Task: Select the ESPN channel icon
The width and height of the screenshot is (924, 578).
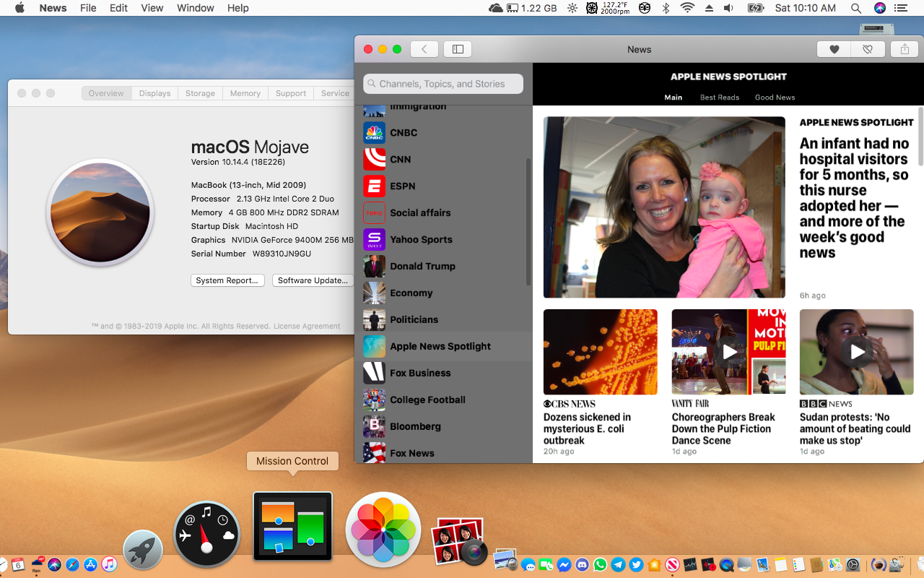Action: [374, 186]
